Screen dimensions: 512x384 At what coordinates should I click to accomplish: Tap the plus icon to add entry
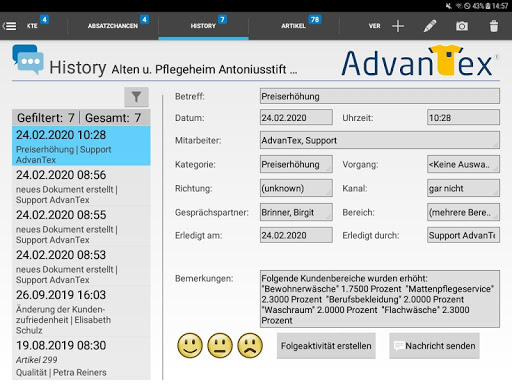click(398, 26)
